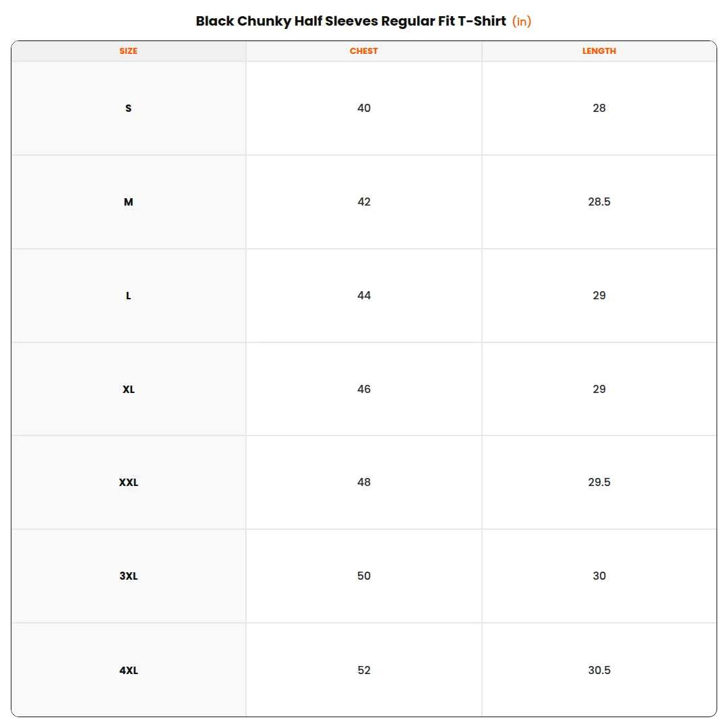Viewport: 728px width, 728px height.
Task: Click length value 29.5 for XXL
Action: click(599, 483)
